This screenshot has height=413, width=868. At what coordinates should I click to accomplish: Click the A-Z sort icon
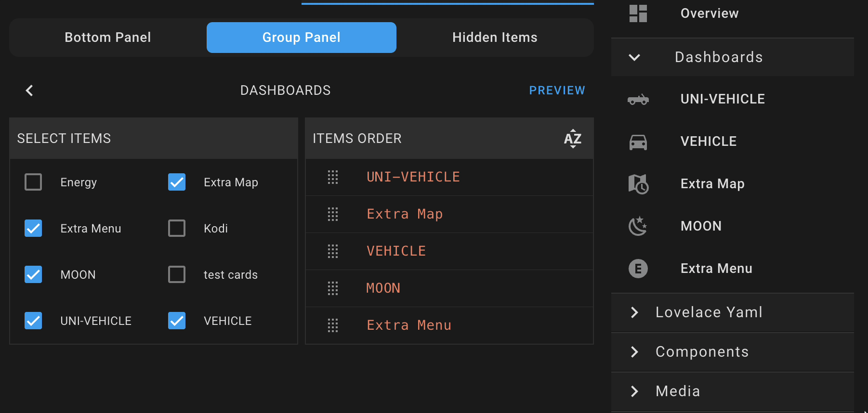point(572,139)
